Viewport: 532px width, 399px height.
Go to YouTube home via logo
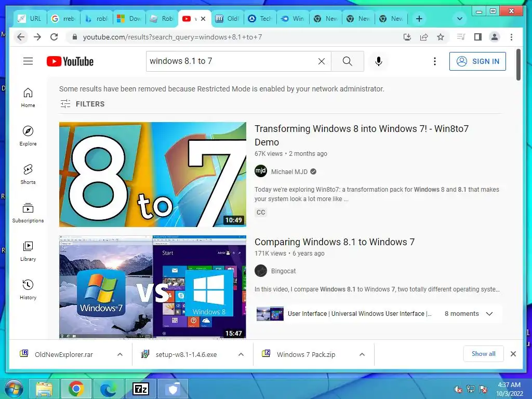tap(70, 61)
